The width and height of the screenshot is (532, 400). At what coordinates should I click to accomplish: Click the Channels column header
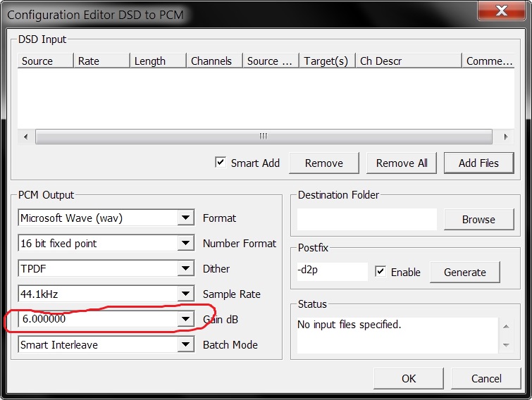click(x=214, y=61)
